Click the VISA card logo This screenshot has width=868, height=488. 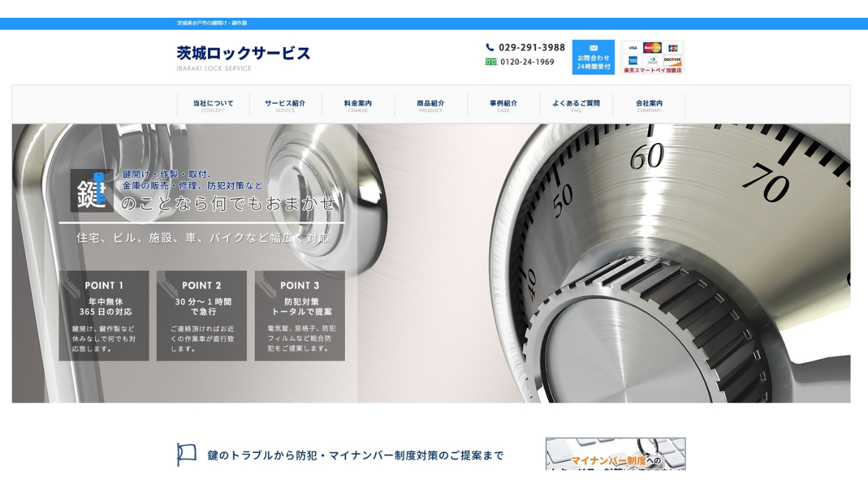tap(633, 48)
